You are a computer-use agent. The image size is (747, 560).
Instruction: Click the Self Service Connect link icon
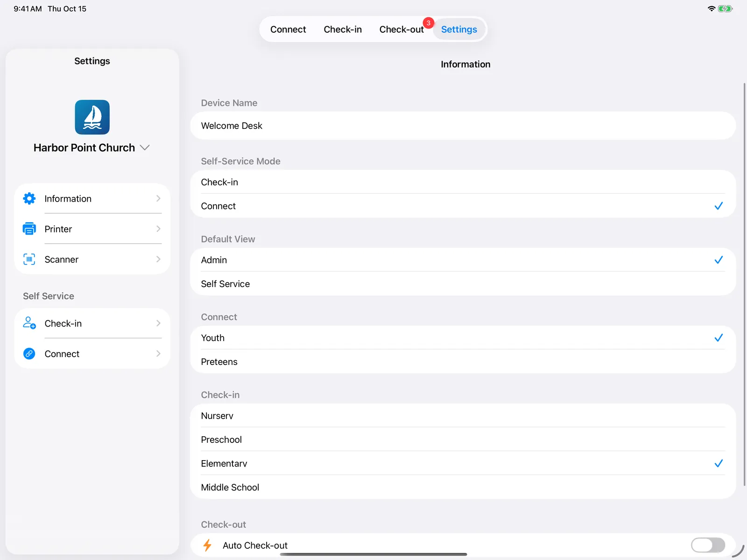pos(29,354)
